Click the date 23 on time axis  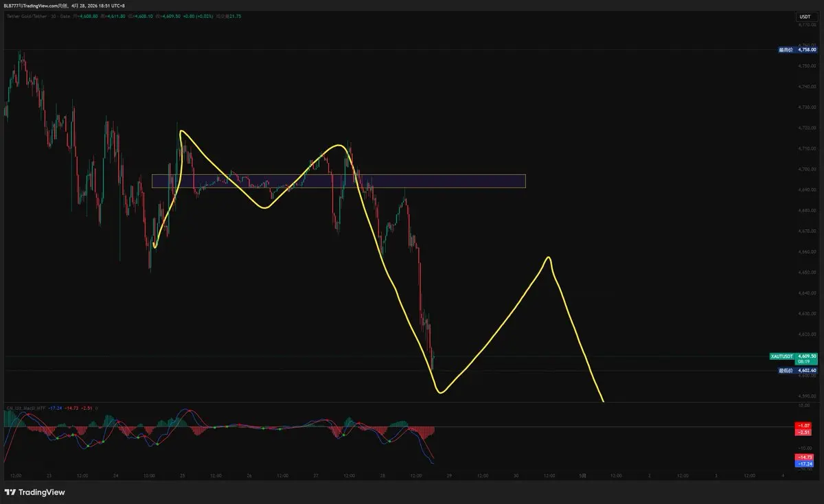49,475
